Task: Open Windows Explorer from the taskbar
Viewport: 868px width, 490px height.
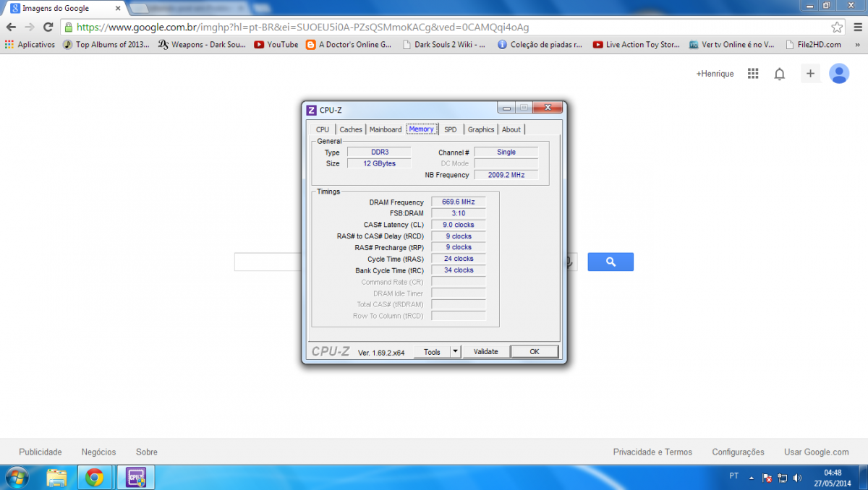Action: (57, 478)
